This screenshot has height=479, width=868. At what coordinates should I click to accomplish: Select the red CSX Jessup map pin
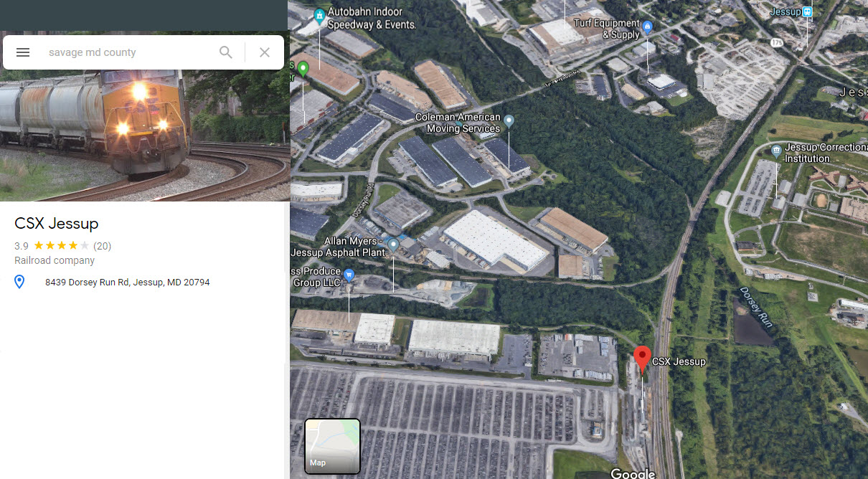[x=642, y=358]
